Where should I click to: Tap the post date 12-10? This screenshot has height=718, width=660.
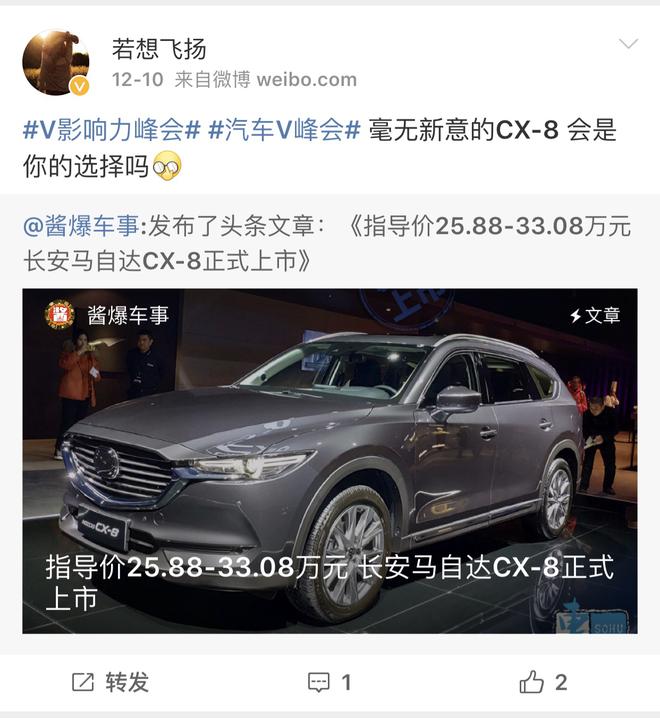138,80
